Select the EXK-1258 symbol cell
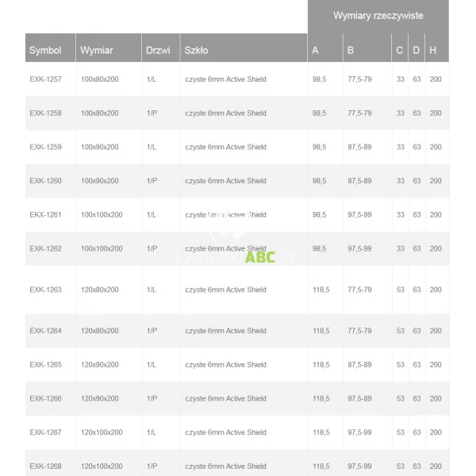 coord(46,113)
